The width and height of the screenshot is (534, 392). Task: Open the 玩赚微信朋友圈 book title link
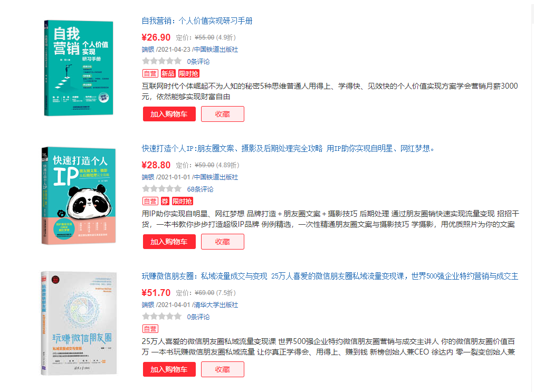pyautogui.click(x=330, y=276)
